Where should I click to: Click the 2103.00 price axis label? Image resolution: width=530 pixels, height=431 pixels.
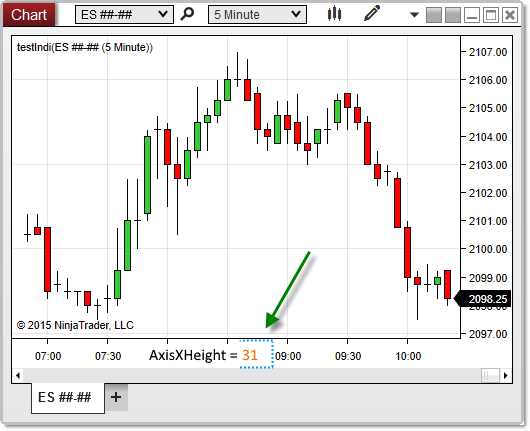[488, 165]
